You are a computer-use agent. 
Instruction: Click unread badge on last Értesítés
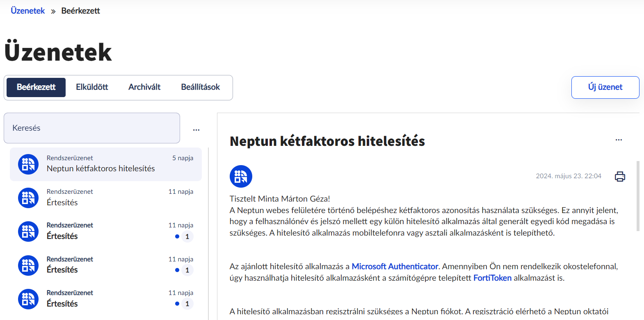pos(187,304)
